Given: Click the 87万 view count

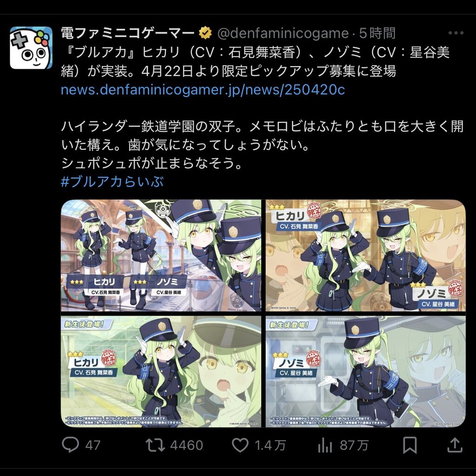Looking at the screenshot, I should pyautogui.click(x=354, y=445).
